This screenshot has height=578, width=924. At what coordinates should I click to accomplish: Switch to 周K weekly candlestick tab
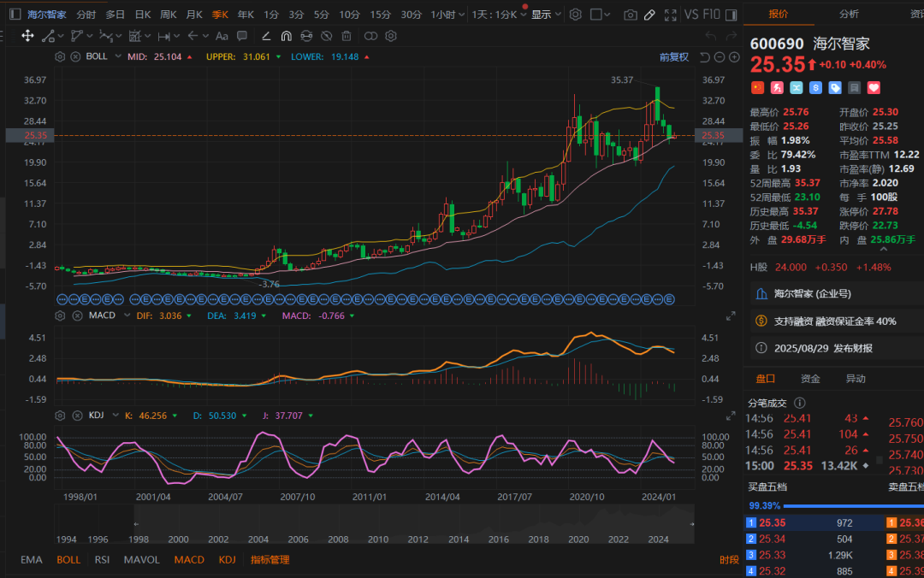click(169, 15)
